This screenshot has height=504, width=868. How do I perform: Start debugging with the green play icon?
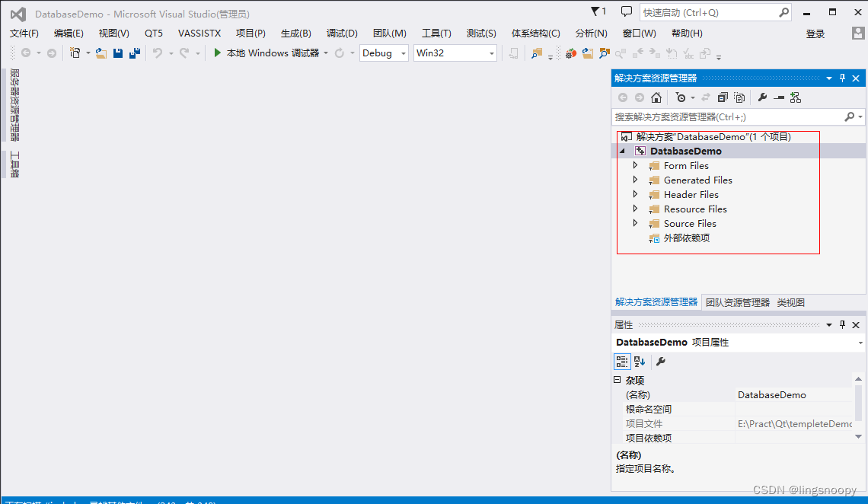point(218,53)
